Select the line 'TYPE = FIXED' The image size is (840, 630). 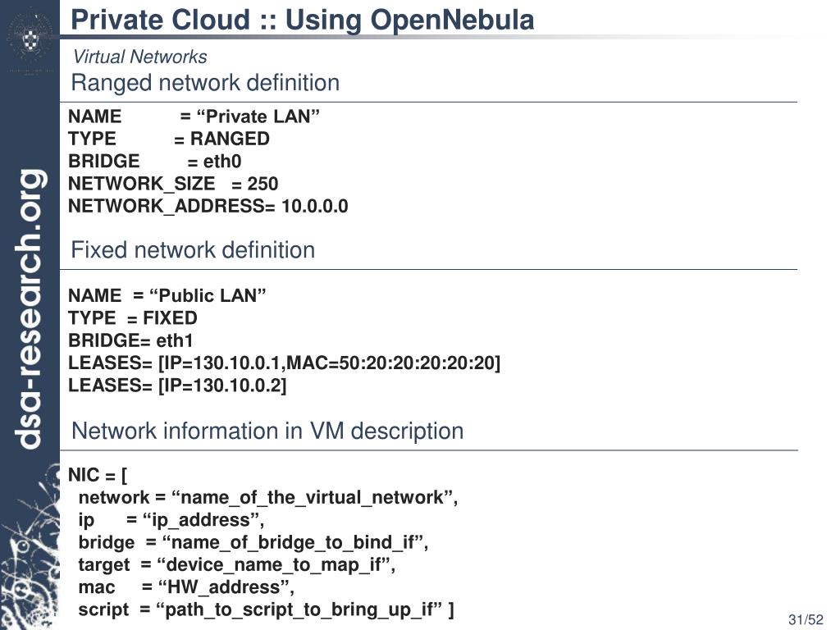coord(132,318)
